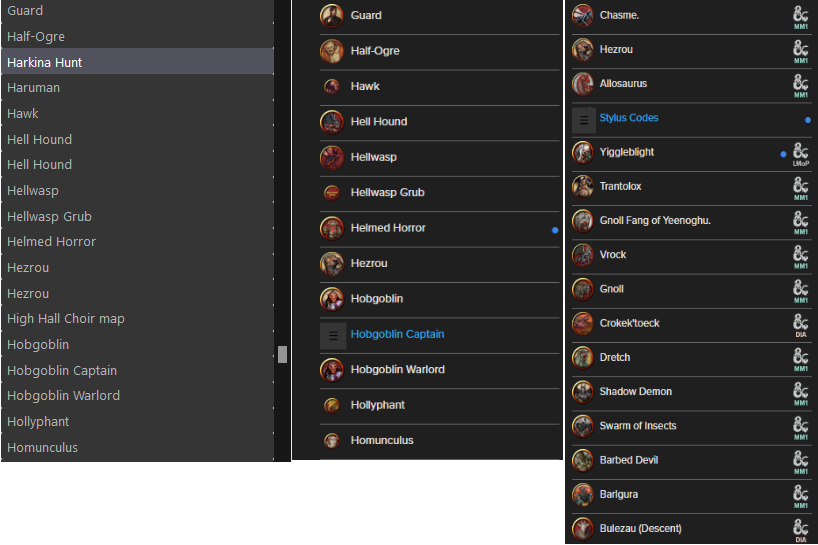Select the Hellwasp Grub token icon
Screen dimensions: 818x545
pyautogui.click(x=331, y=193)
